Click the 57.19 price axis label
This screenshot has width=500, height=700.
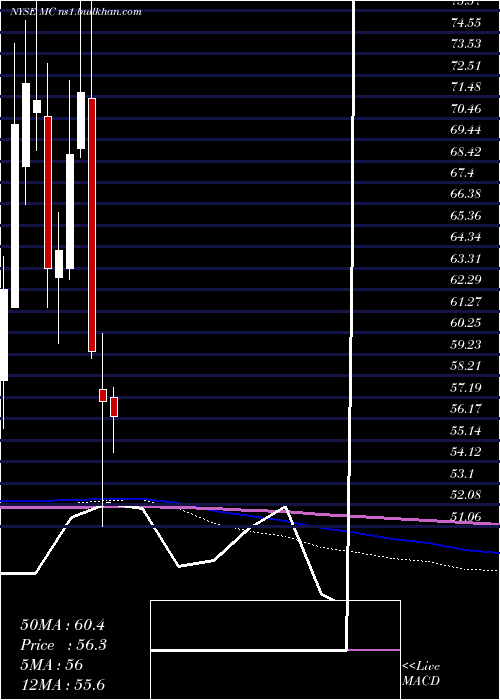(x=466, y=388)
